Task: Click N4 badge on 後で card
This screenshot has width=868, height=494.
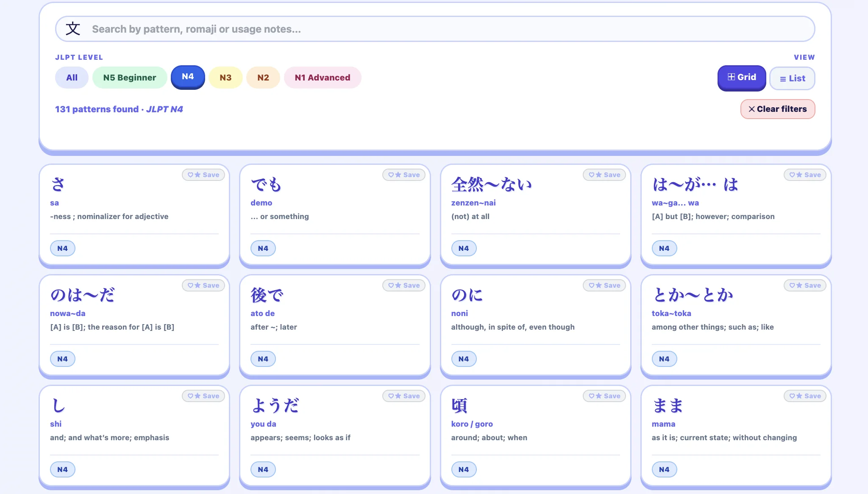Action: pos(263,359)
